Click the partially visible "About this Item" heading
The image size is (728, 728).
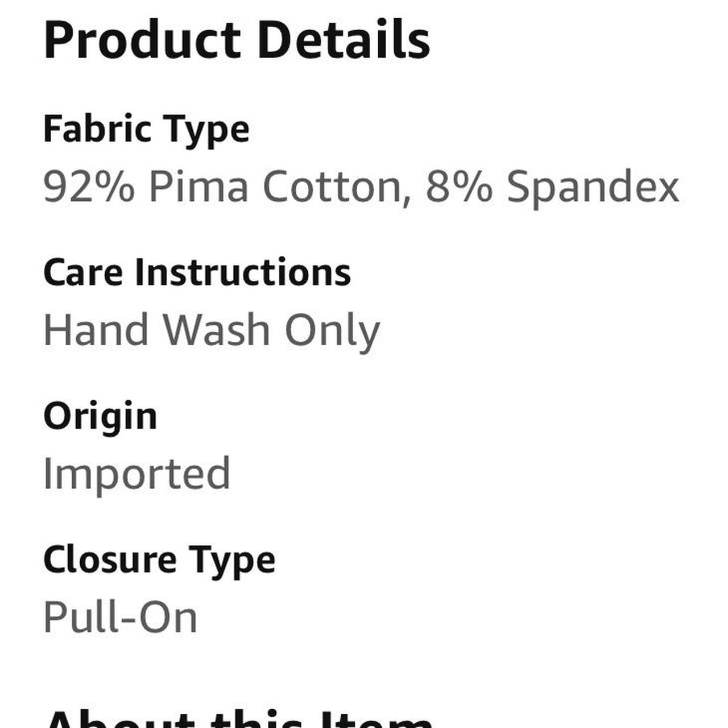click(x=239, y=719)
